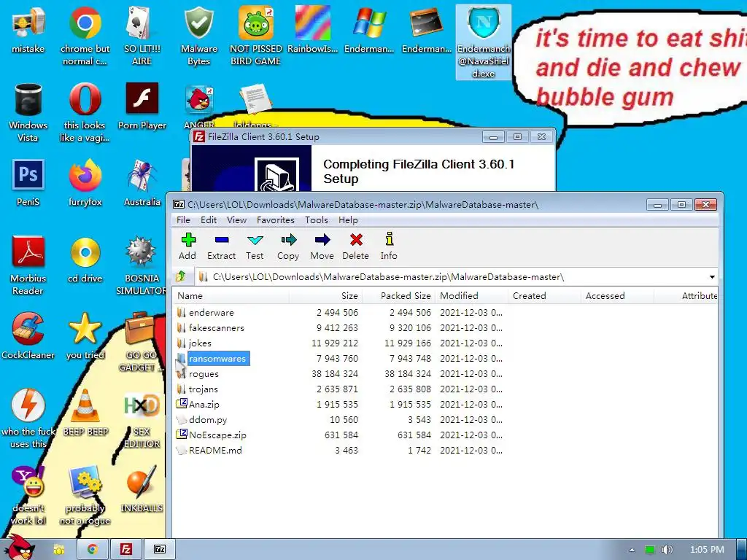Click the Flash player desktop icon
This screenshot has width=747, height=560.
(x=142, y=106)
